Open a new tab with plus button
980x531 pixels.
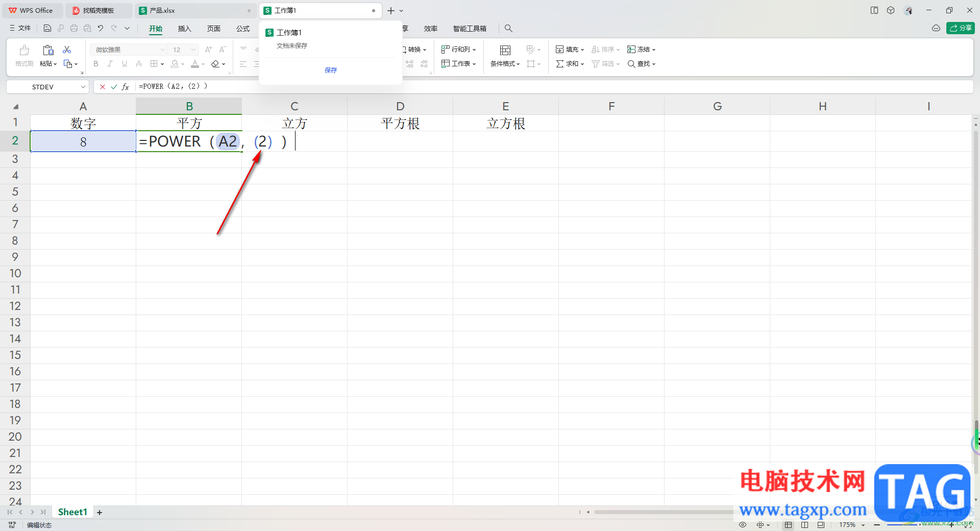click(x=391, y=10)
